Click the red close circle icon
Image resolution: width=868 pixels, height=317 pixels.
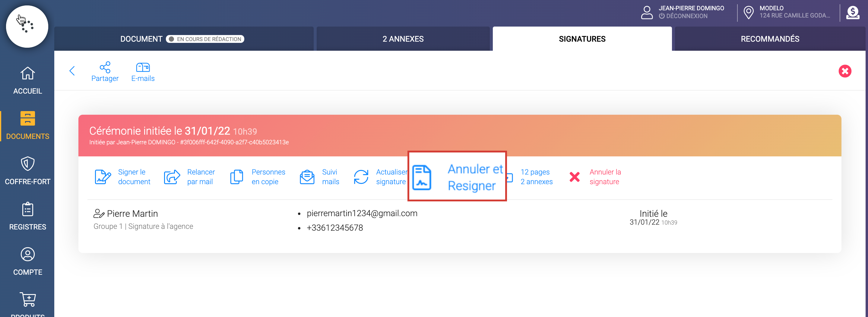(844, 71)
